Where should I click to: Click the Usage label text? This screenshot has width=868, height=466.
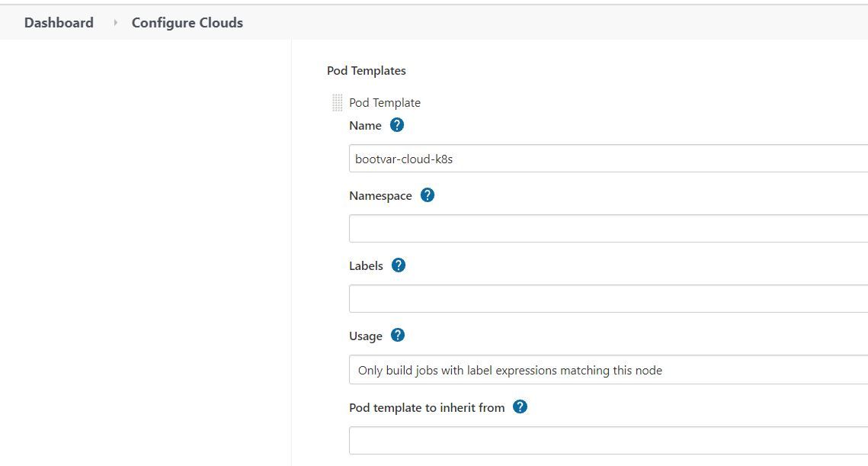[x=365, y=336]
